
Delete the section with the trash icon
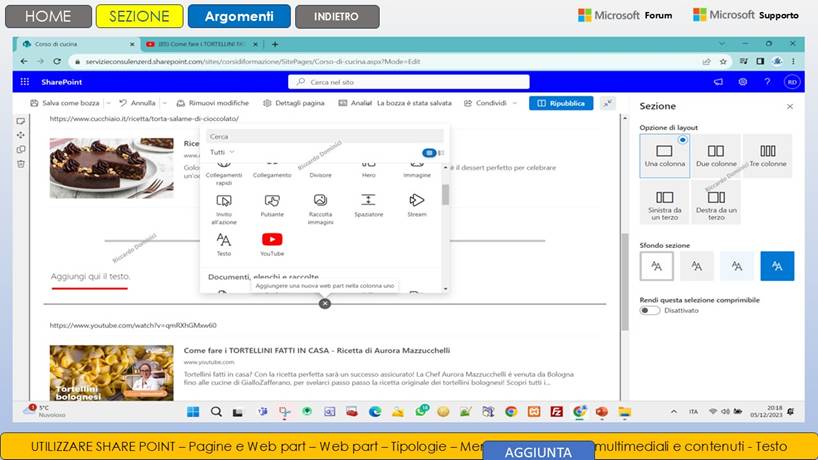pyautogui.click(x=21, y=164)
